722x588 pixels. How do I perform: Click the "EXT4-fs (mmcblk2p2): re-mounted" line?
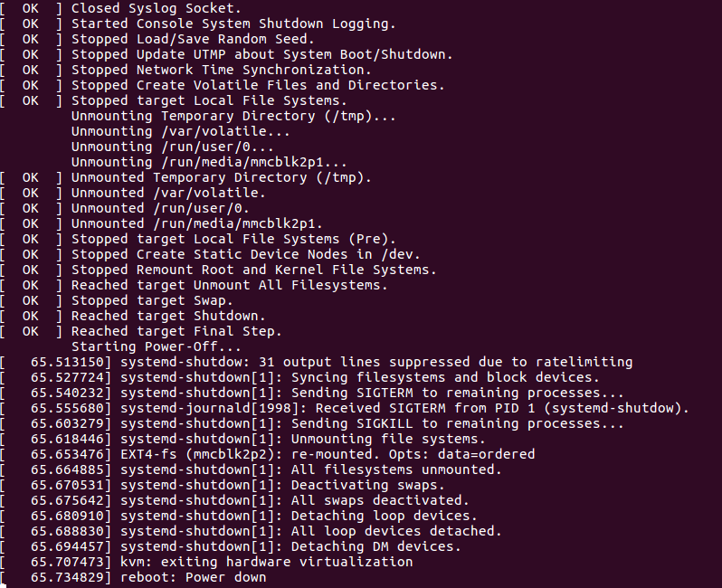click(x=328, y=454)
